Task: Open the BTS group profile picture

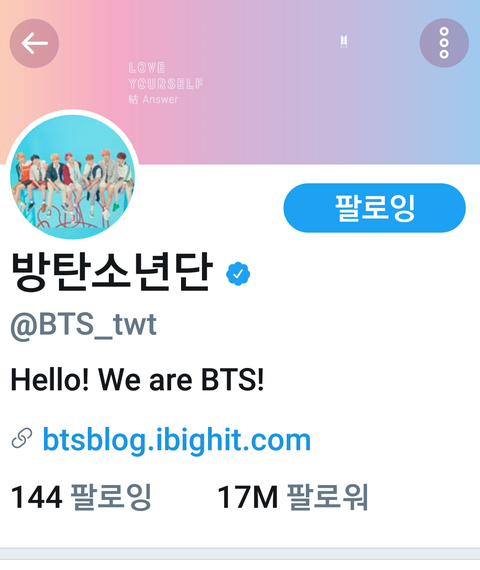Action: click(x=72, y=176)
